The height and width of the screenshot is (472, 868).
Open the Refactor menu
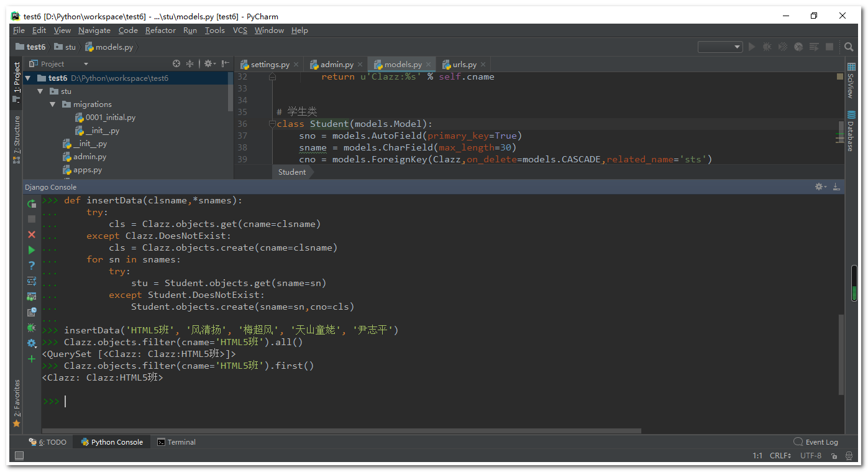pos(160,30)
